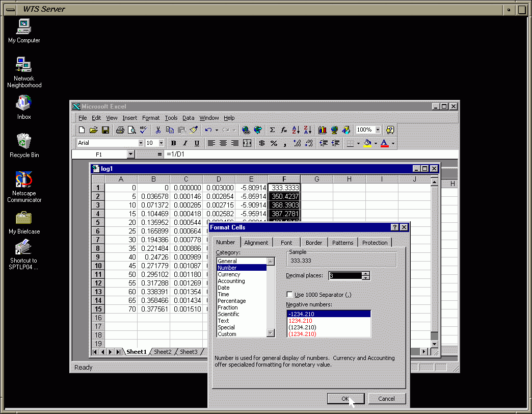Select the Format Painter brush icon
This screenshot has width=532, height=414.
coord(194,130)
